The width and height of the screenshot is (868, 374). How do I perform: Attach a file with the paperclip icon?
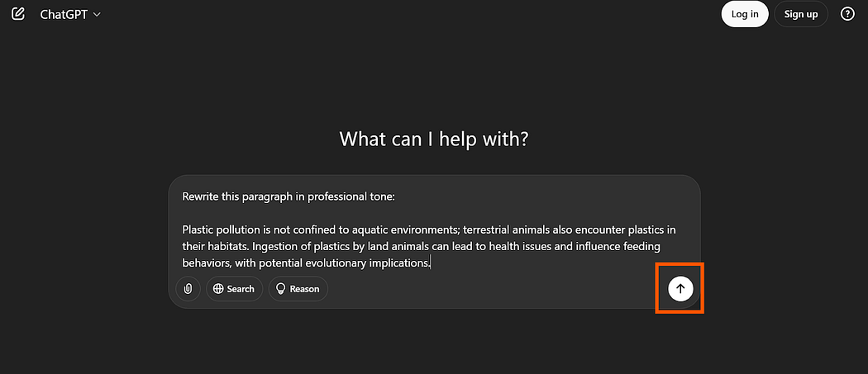(x=188, y=289)
